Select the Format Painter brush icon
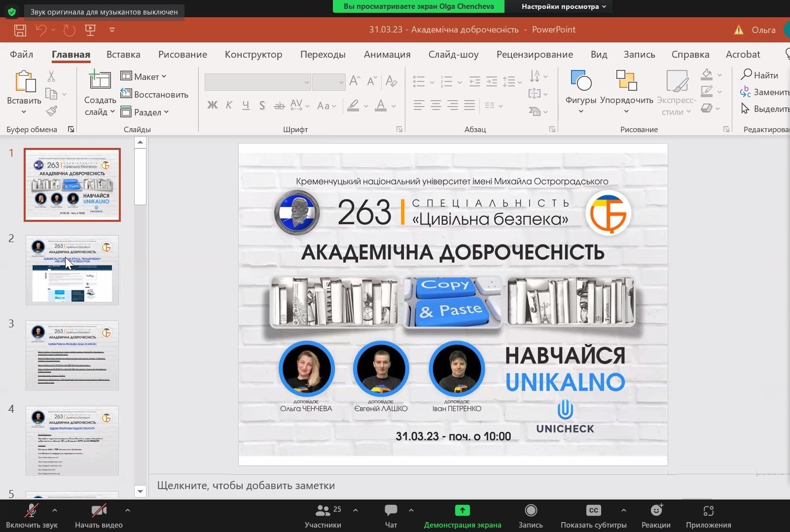This screenshot has height=532, width=790. pyautogui.click(x=51, y=111)
